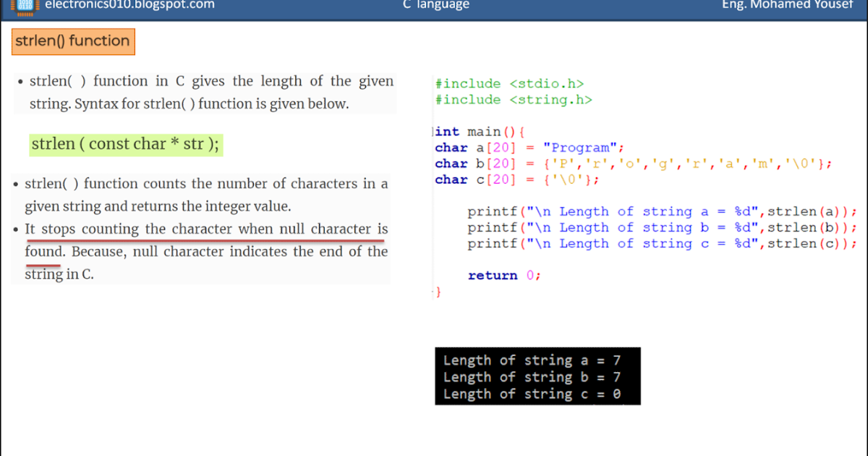Screen dimensions: 868x456
Task: Click console output "Length of string a = 7"
Action: (x=532, y=360)
